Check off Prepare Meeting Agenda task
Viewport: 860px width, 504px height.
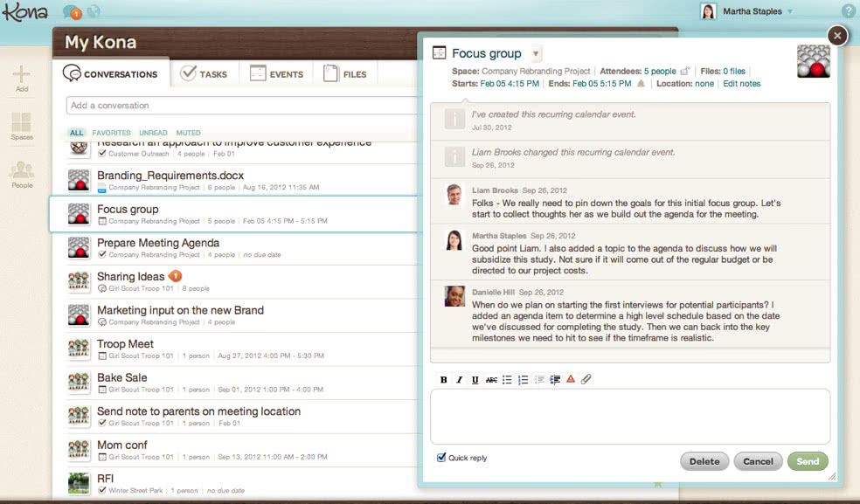[102, 254]
